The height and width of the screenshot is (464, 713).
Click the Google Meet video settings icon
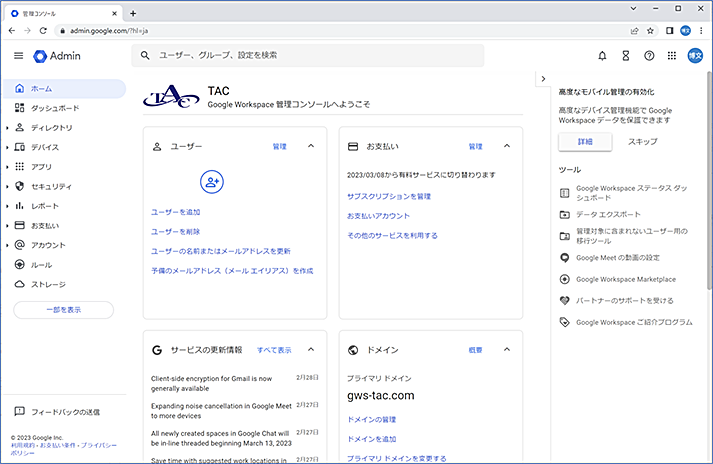click(x=564, y=258)
